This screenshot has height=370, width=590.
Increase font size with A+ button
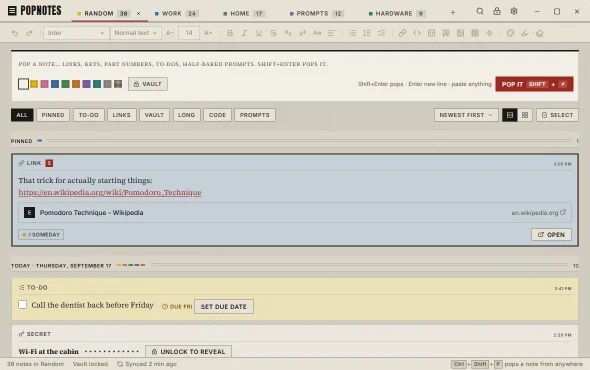coord(208,33)
